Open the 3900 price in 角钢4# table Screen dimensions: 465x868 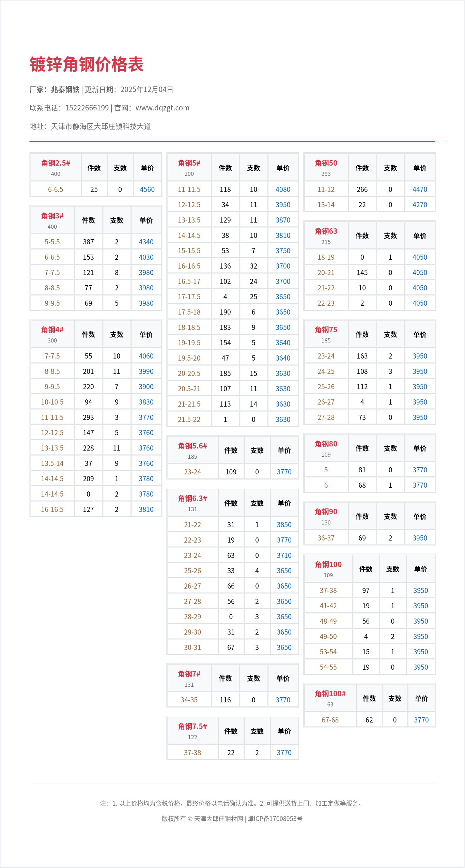coord(146,387)
